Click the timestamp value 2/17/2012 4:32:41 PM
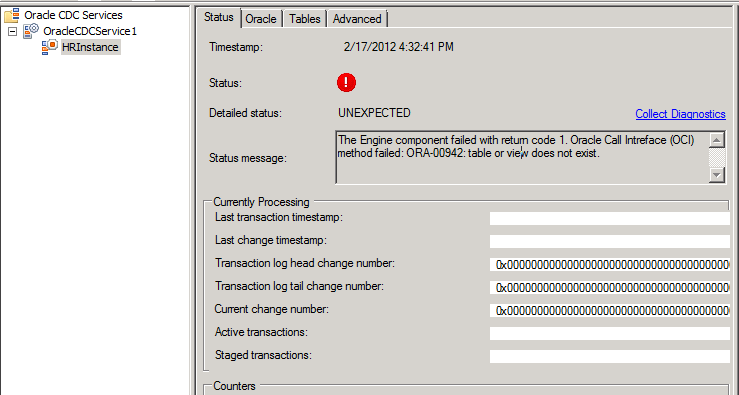Image resolution: width=739 pixels, height=395 pixels. (399, 47)
